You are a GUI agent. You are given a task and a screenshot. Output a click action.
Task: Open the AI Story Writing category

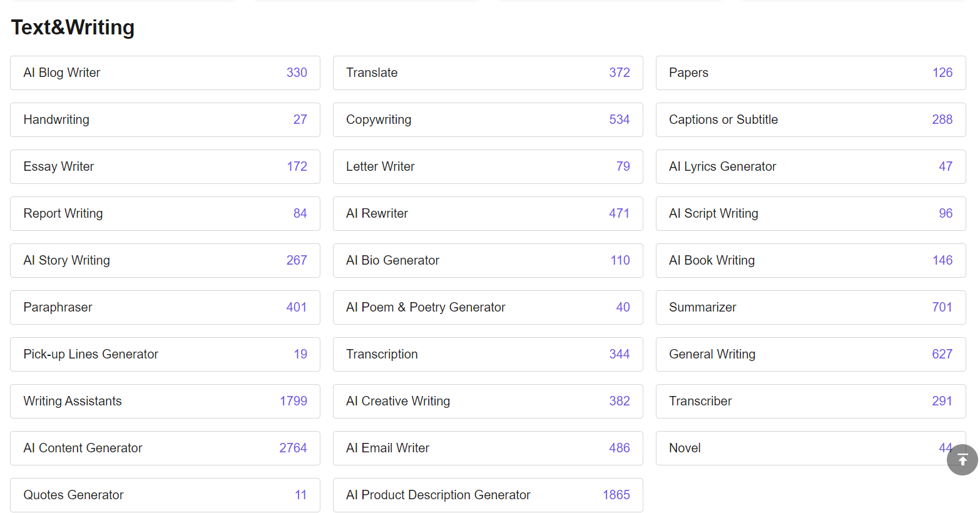pos(165,260)
